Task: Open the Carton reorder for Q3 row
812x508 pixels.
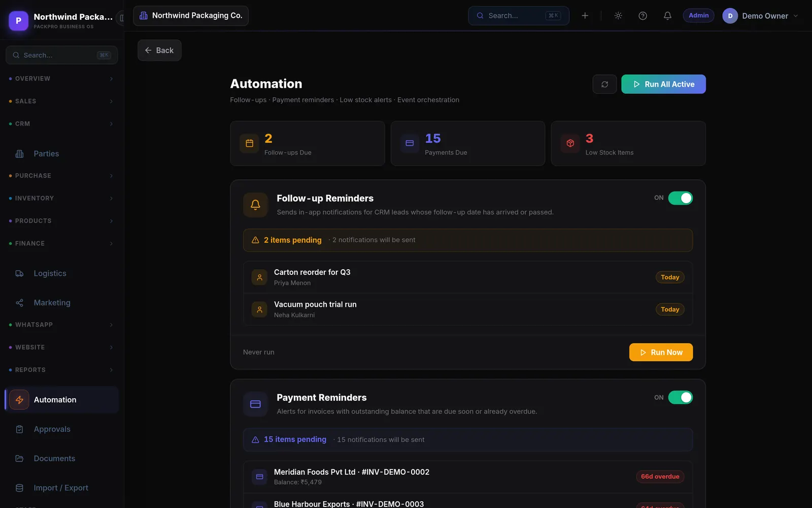Action: click(467, 277)
